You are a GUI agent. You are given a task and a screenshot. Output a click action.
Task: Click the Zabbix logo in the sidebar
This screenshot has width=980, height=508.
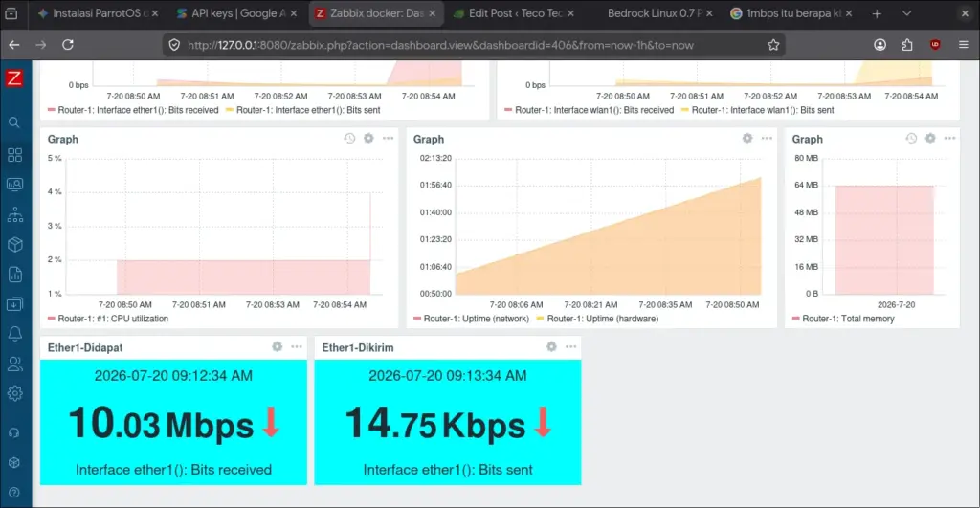coord(13,78)
